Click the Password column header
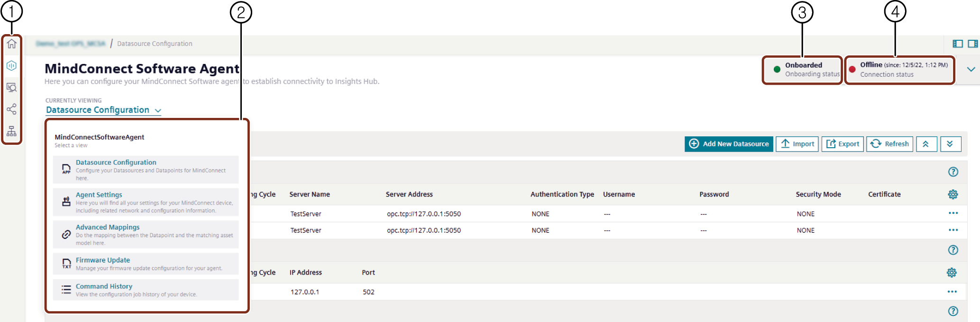 (714, 194)
